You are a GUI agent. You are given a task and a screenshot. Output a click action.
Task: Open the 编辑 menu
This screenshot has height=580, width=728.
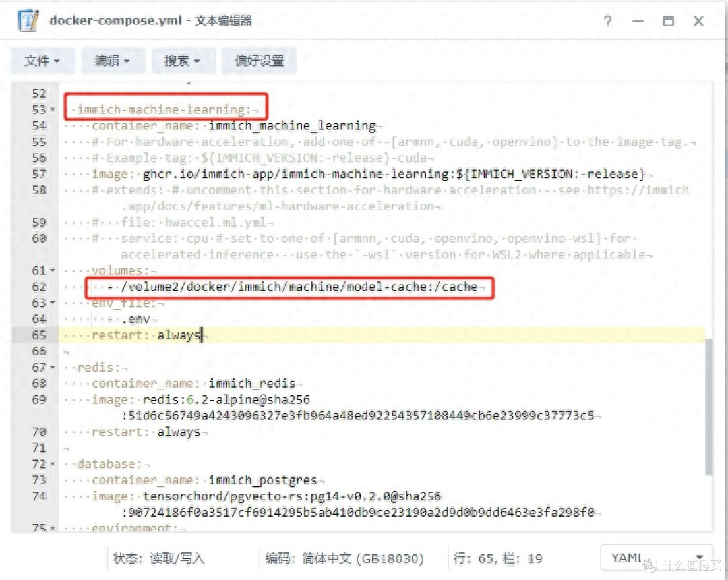[x=113, y=61]
